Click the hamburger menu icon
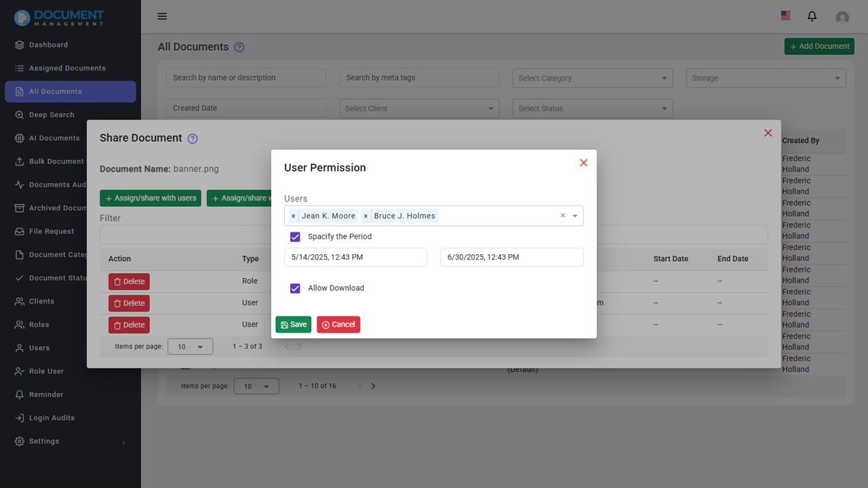This screenshot has height=488, width=868. [162, 16]
